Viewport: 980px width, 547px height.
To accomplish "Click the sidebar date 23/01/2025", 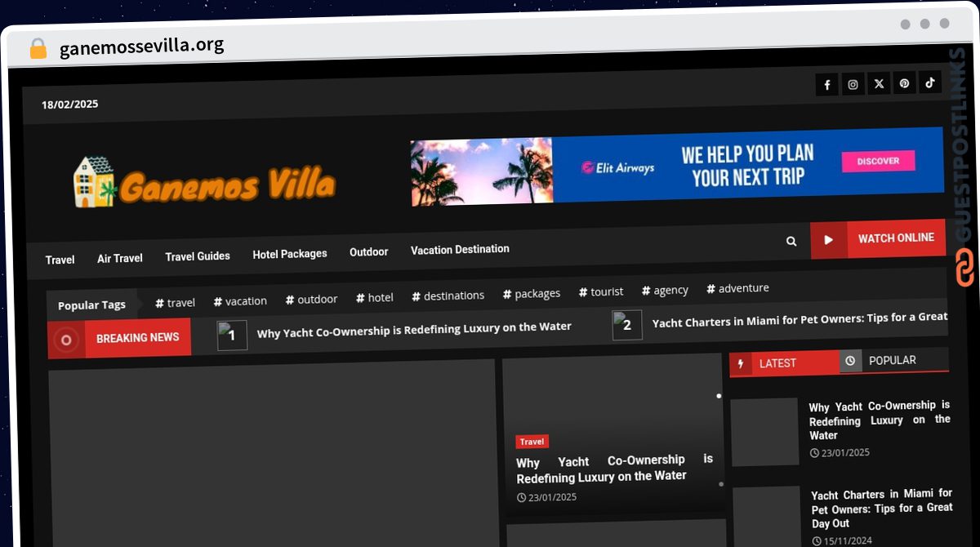I will point(840,452).
